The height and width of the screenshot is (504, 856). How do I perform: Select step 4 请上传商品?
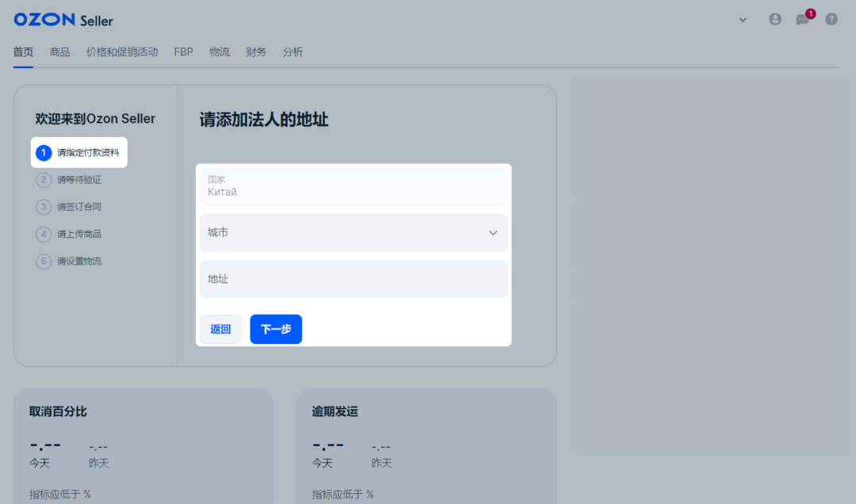69,235
